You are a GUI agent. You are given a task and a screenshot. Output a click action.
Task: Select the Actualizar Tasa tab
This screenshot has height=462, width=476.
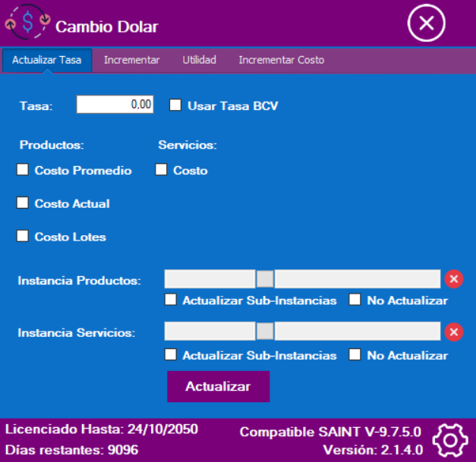47,60
